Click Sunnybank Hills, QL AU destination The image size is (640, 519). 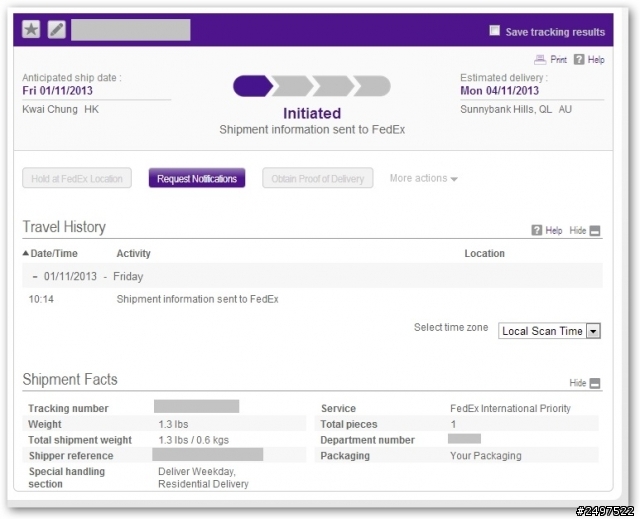pyautogui.click(x=516, y=109)
